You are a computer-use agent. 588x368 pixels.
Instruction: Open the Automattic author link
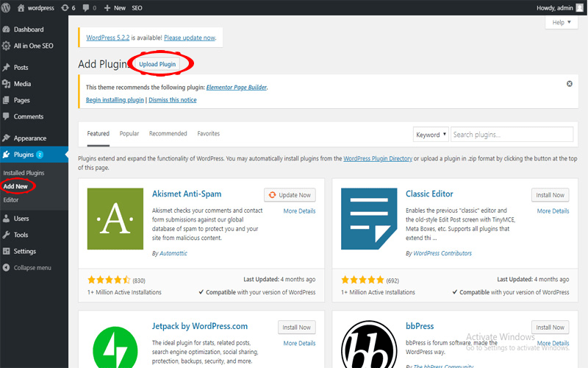(x=173, y=253)
